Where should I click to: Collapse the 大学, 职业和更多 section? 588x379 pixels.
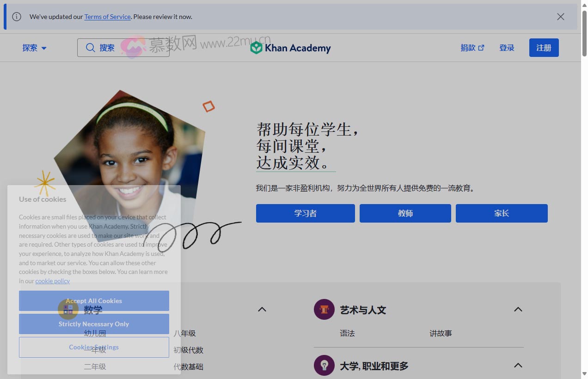(518, 366)
